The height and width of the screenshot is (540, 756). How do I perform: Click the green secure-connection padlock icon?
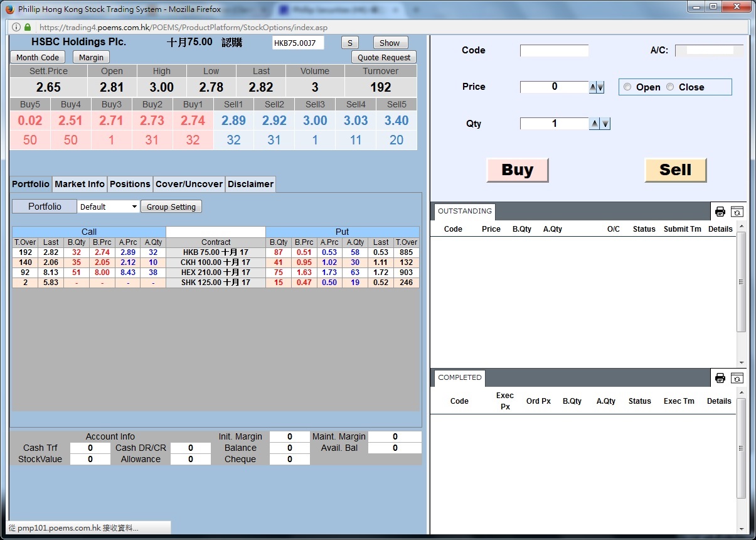[28, 28]
